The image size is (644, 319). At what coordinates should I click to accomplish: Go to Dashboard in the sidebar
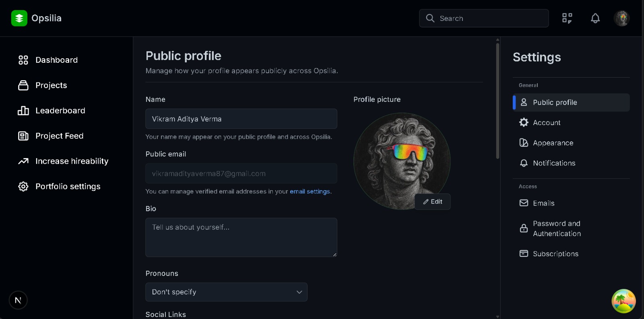click(x=56, y=60)
